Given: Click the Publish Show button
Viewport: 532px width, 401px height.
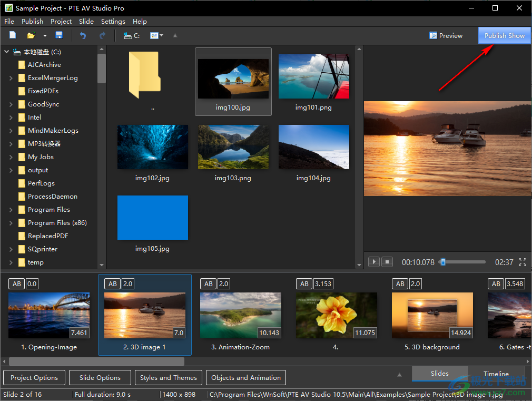Looking at the screenshot, I should click(504, 35).
